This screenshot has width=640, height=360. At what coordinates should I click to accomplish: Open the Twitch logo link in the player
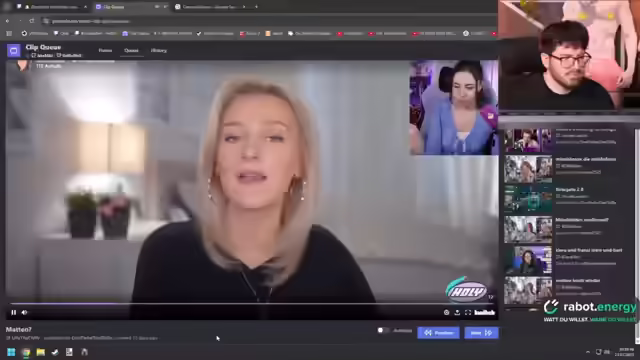tap(485, 313)
